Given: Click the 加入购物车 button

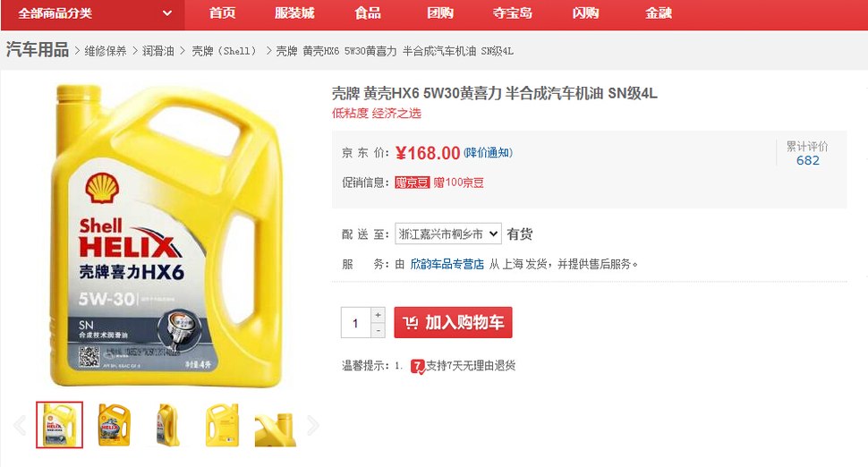Looking at the screenshot, I should [x=453, y=322].
